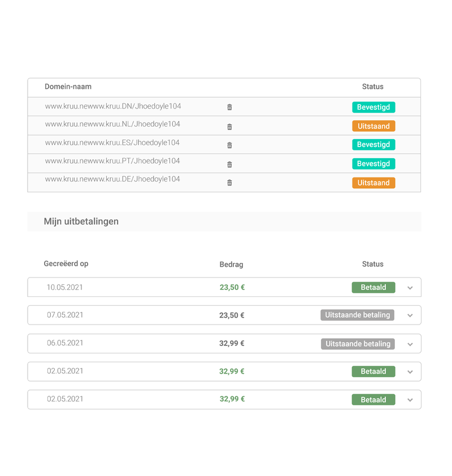Click Uitstaand badge for kruu.NL domain
The width and height of the screenshot is (452, 476).
coord(373,126)
